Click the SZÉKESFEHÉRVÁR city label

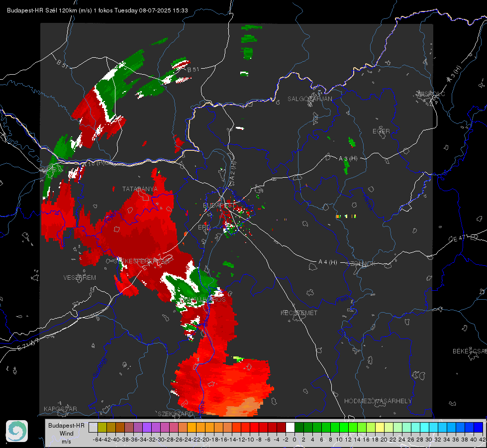(142, 261)
